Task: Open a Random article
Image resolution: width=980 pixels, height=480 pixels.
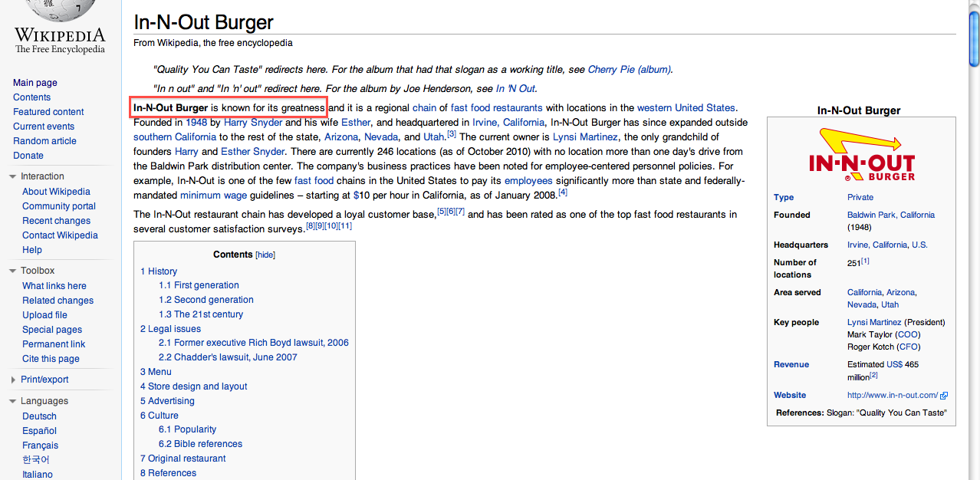Action: (x=44, y=141)
